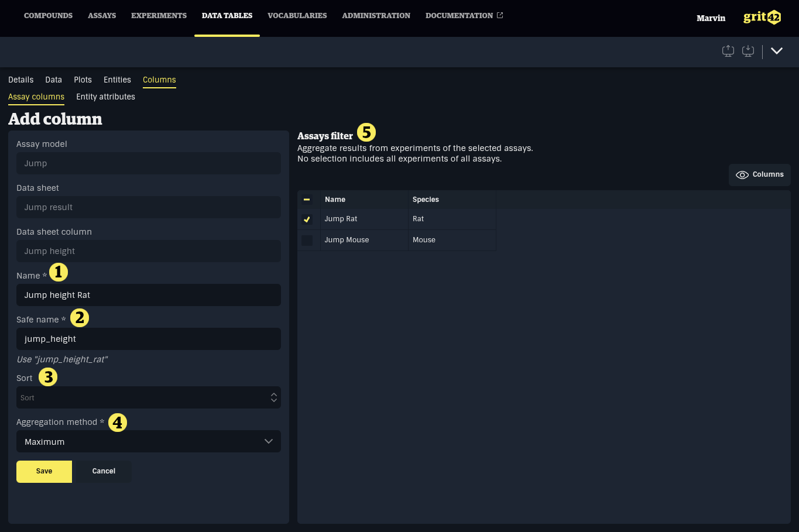The image size is (799, 532).
Task: Click the Safe name input field
Action: [149, 339]
